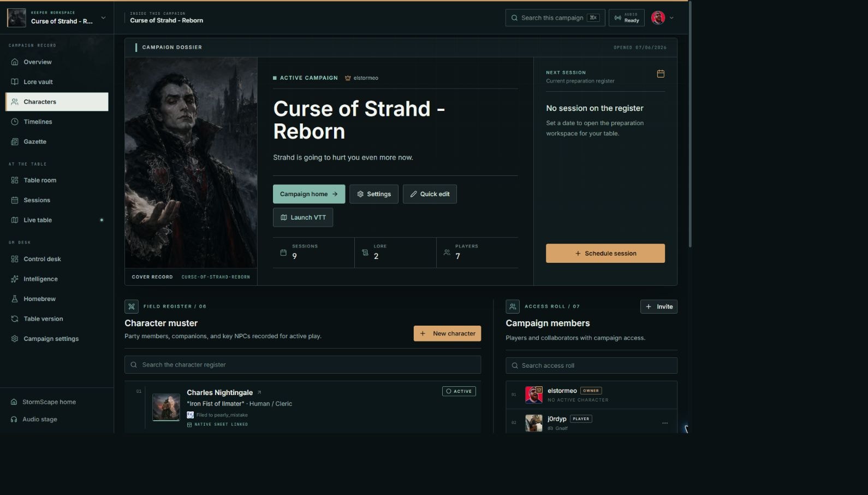This screenshot has height=495, width=868.
Task: Click the elstormeo owner crown label
Action: coord(361,78)
